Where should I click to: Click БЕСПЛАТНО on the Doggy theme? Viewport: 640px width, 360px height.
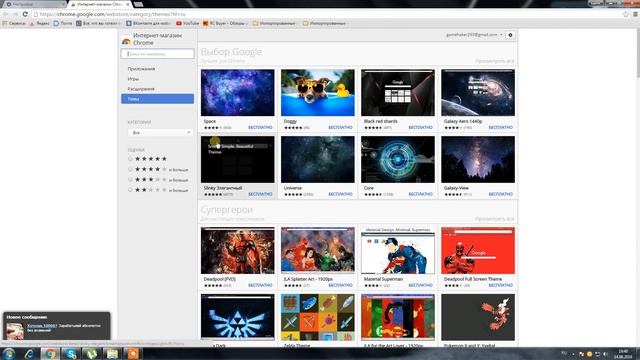click(x=340, y=127)
